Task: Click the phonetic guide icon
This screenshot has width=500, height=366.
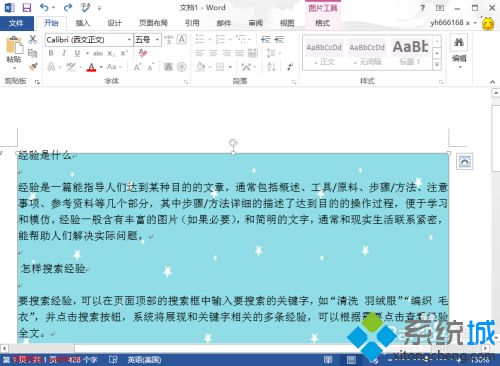Action: point(168,40)
